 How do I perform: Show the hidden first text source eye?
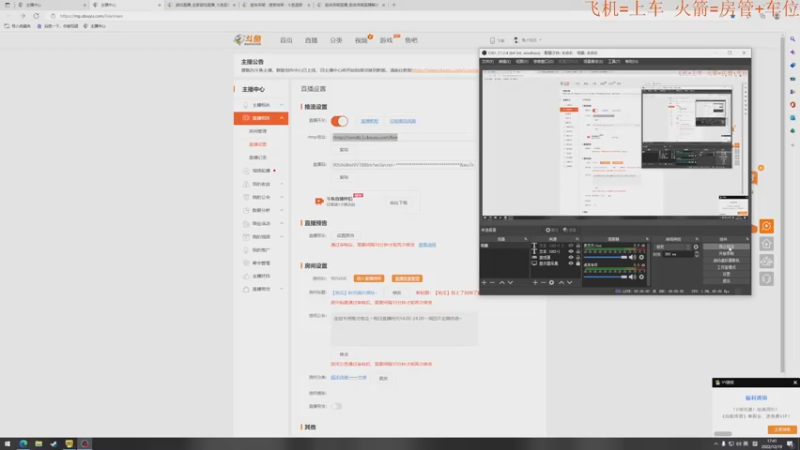pos(570,245)
